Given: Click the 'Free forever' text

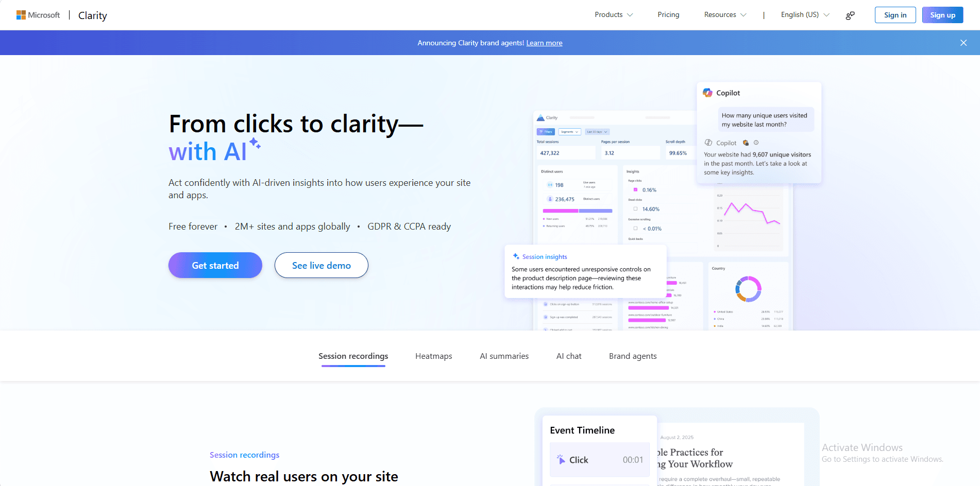Looking at the screenshot, I should (193, 227).
